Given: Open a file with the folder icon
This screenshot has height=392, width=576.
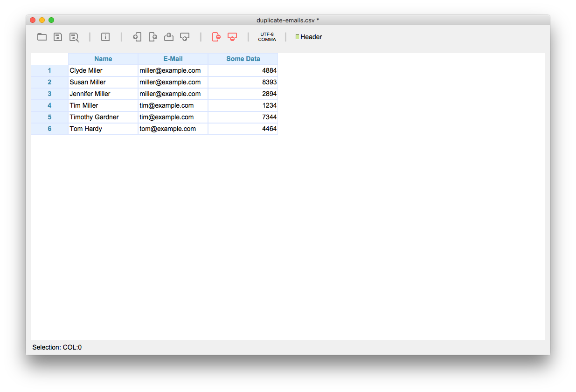Looking at the screenshot, I should point(42,37).
